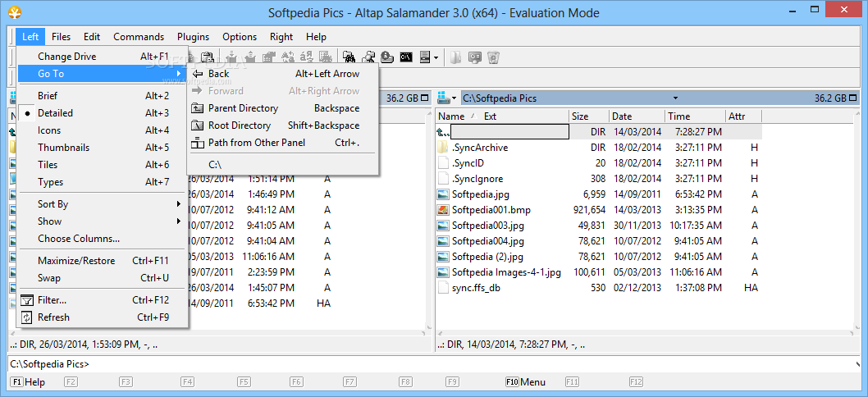Click the grayed books icon in toolbar
This screenshot has width=868, height=397.
(455, 57)
